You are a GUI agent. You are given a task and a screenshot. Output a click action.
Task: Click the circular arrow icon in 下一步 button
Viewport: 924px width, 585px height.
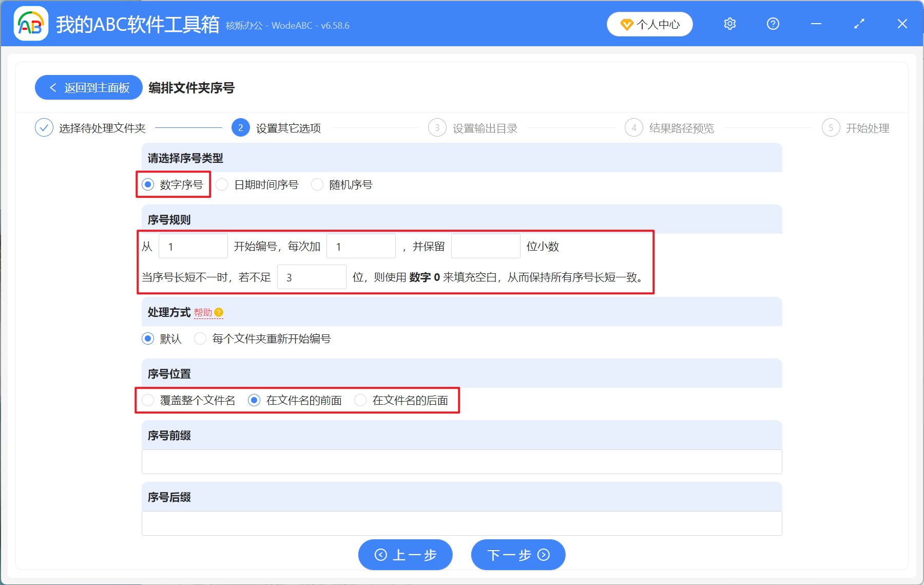click(x=543, y=555)
